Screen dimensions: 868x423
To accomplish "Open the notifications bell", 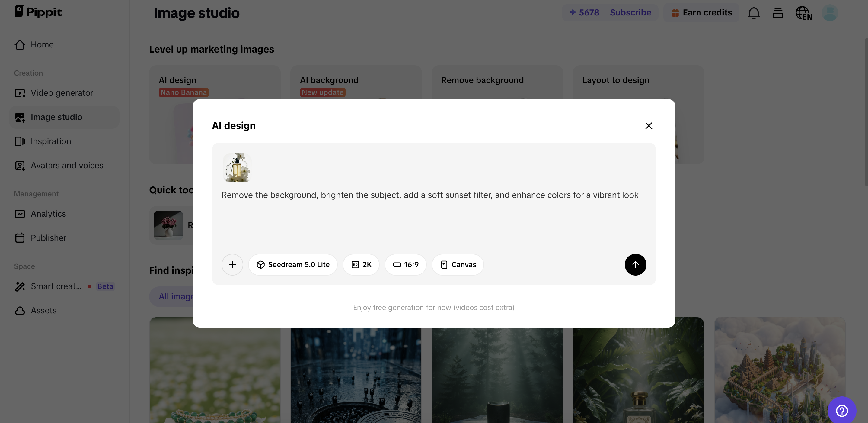I will [x=753, y=13].
